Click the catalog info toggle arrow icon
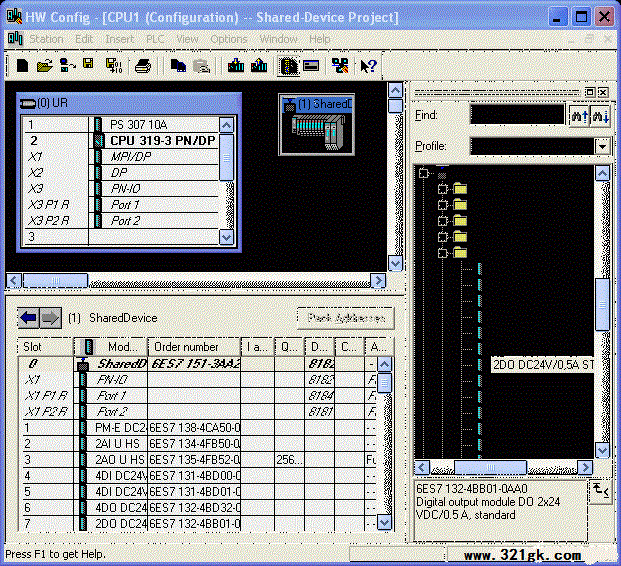Viewport: 621px width, 566px height. pyautogui.click(x=600, y=492)
